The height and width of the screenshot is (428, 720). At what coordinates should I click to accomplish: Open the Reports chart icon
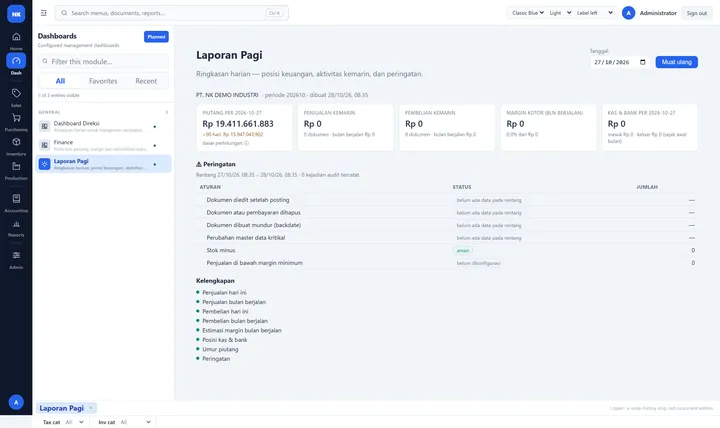pyautogui.click(x=16, y=224)
